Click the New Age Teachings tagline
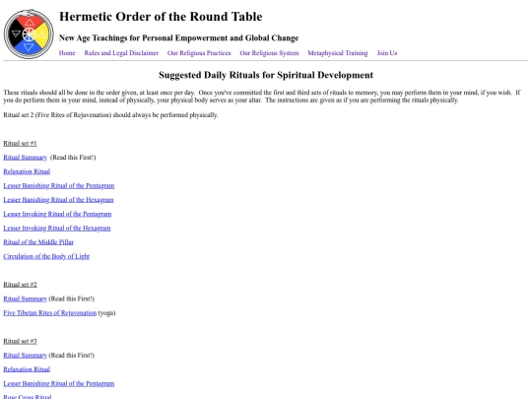 click(178, 38)
